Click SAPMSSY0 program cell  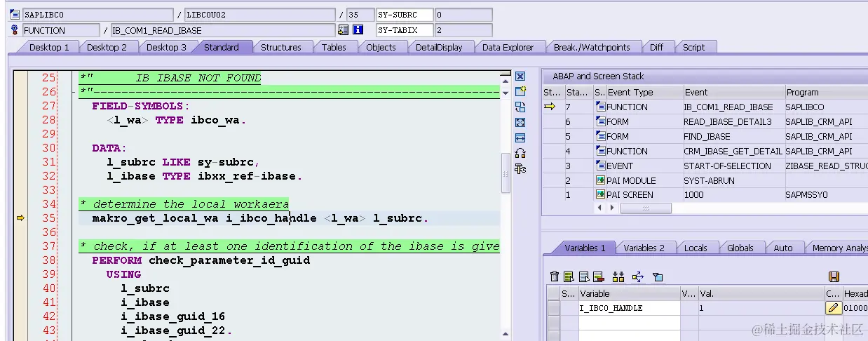pos(825,195)
